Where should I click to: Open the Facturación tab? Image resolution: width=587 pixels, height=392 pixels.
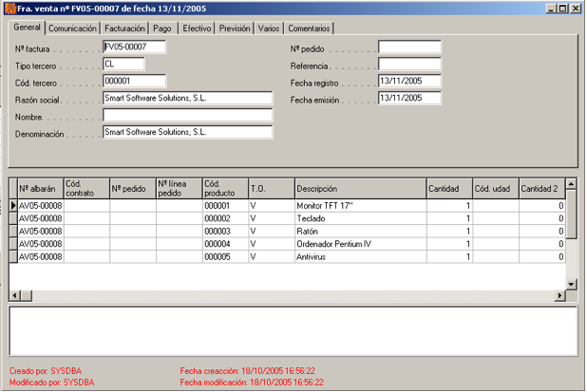(x=125, y=28)
